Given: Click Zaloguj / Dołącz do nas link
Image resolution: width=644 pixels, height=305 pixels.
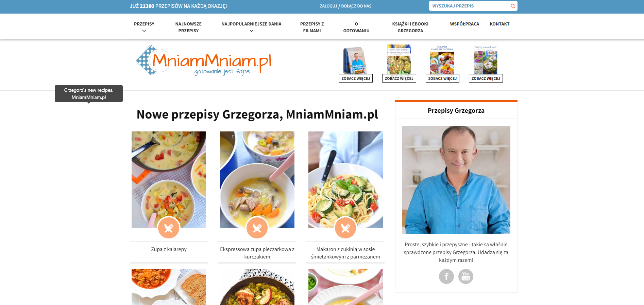Looking at the screenshot, I should point(345,6).
